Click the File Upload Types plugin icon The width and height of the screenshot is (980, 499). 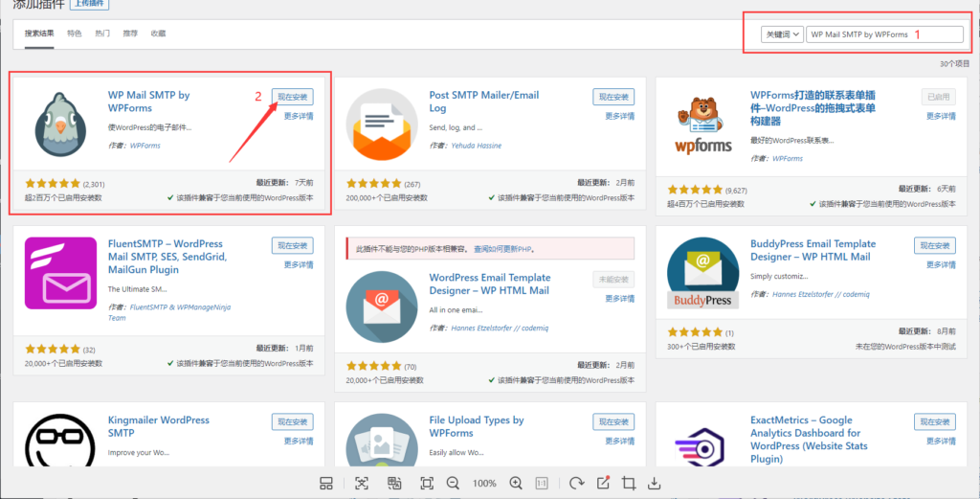tap(382, 441)
